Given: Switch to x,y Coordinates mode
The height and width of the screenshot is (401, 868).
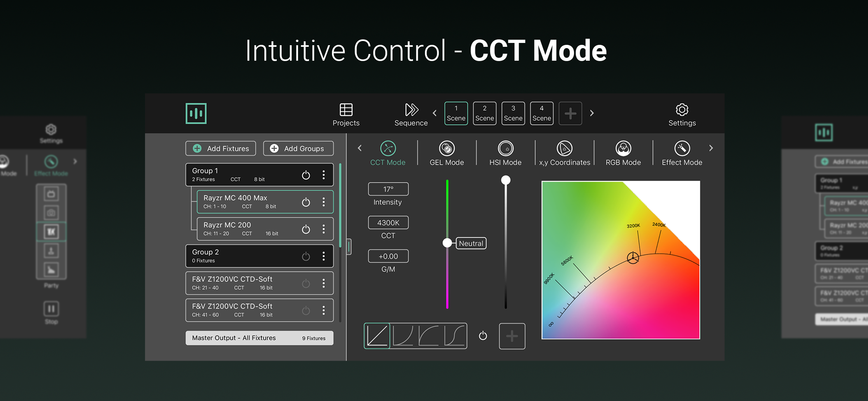Looking at the screenshot, I should [564, 153].
